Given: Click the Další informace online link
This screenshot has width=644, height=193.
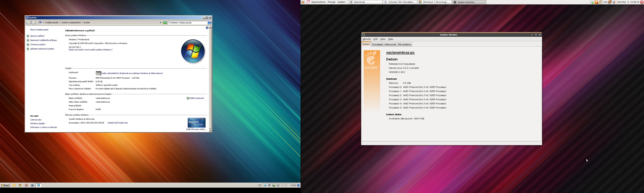Looking at the screenshot, I should (196, 129).
